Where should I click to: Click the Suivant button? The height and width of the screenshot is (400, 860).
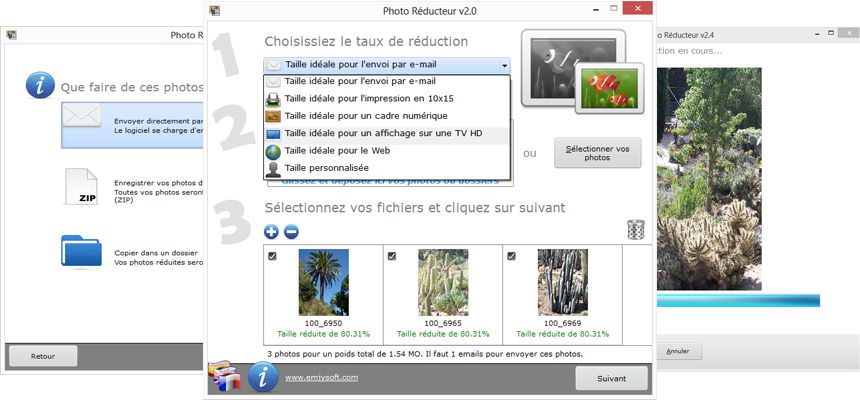click(x=611, y=379)
